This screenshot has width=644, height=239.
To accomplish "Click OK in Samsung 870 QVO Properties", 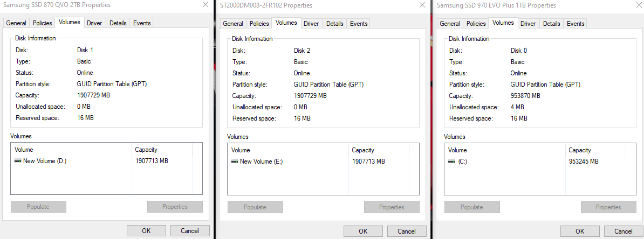I will click(146, 231).
